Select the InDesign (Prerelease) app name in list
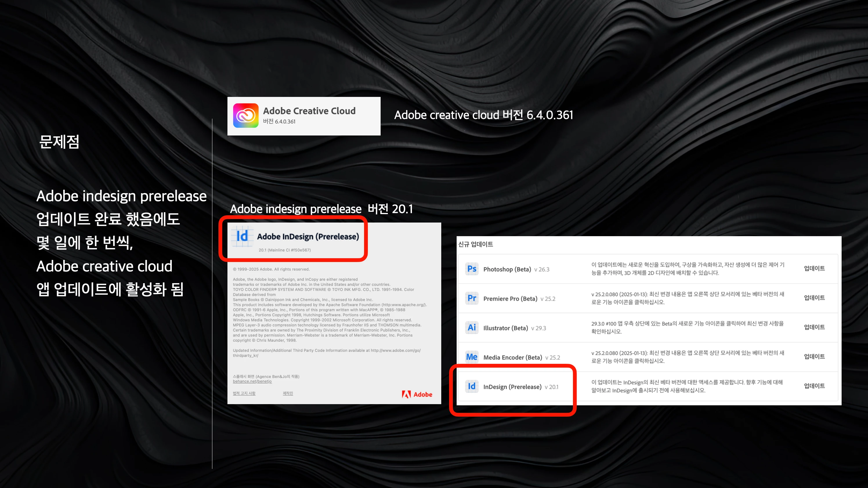This screenshot has width=868, height=488. (512, 387)
